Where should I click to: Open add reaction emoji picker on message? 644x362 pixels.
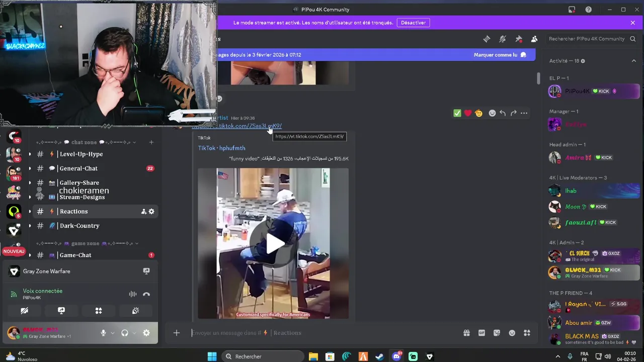pos(492,113)
